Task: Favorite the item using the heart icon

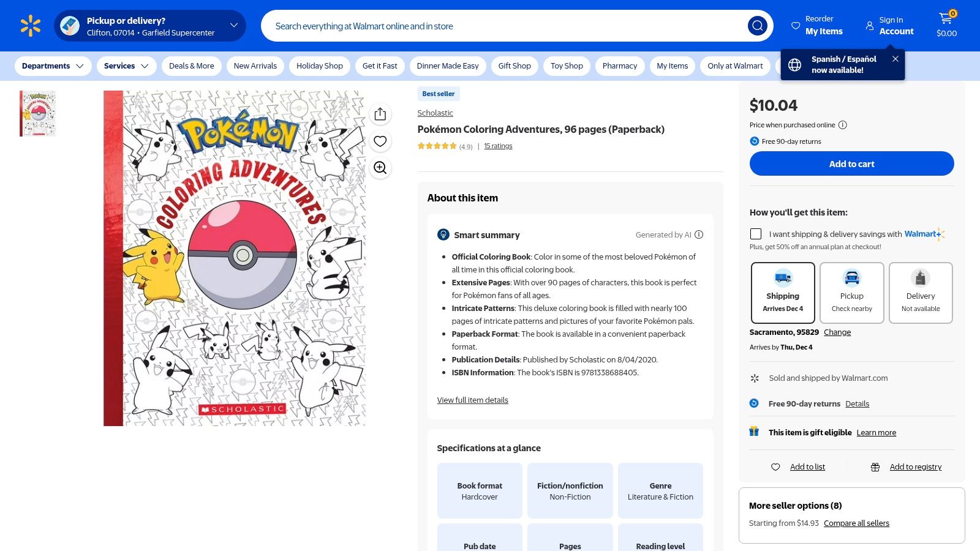Action: 380,141
